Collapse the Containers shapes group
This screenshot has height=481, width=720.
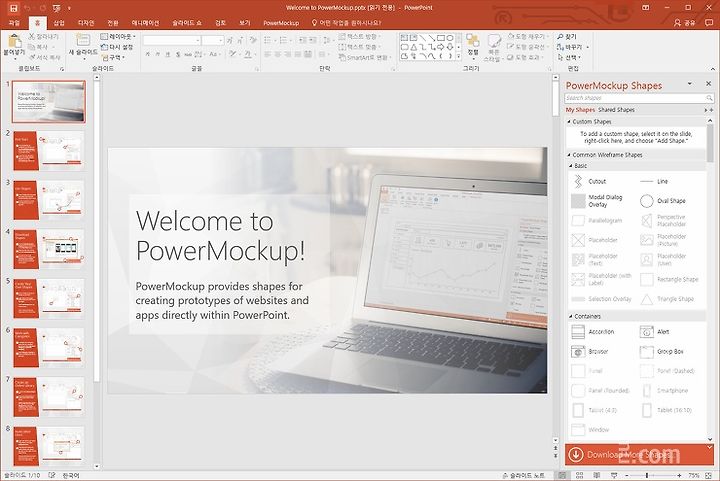click(x=571, y=316)
